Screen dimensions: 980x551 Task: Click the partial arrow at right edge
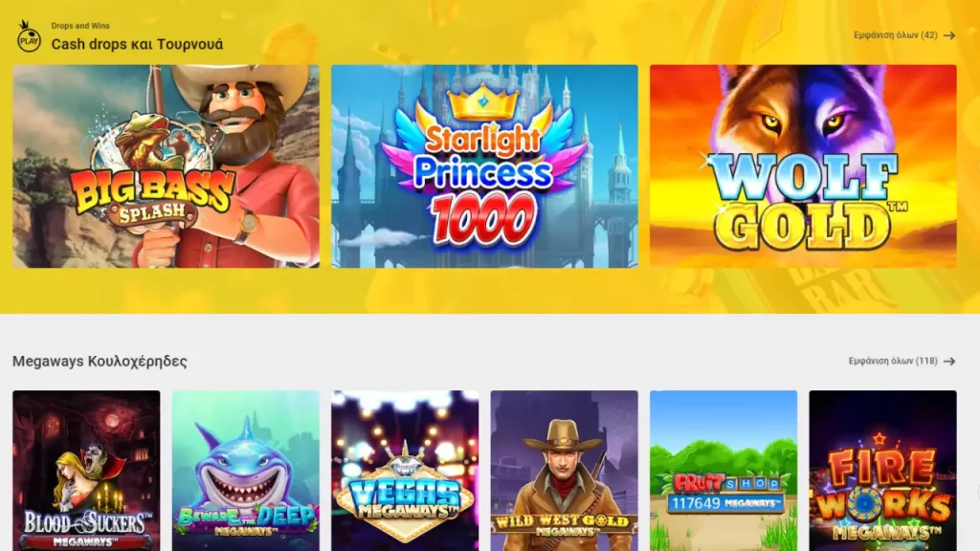click(x=977, y=493)
